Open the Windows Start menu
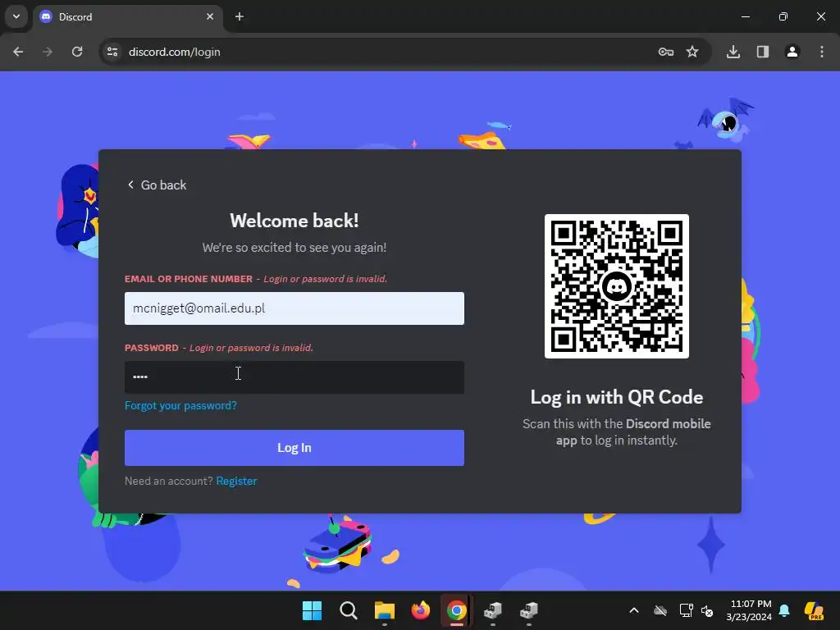 tap(312, 610)
